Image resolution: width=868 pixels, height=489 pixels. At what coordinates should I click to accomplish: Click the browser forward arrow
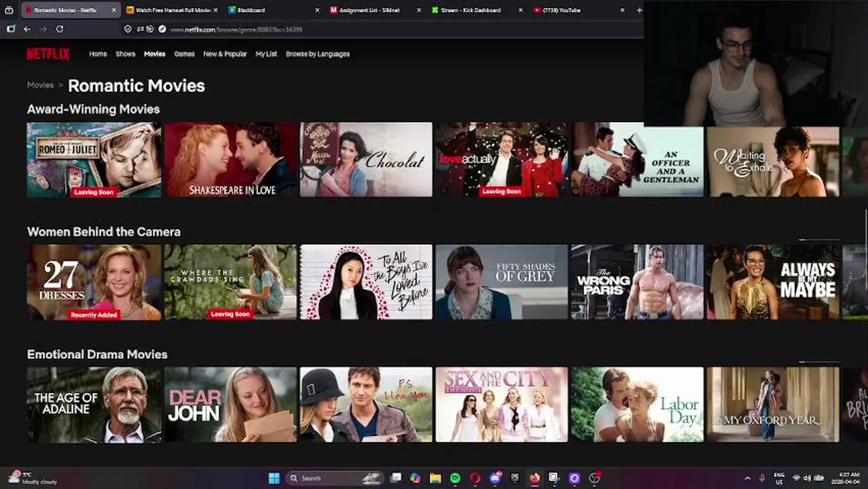click(43, 29)
